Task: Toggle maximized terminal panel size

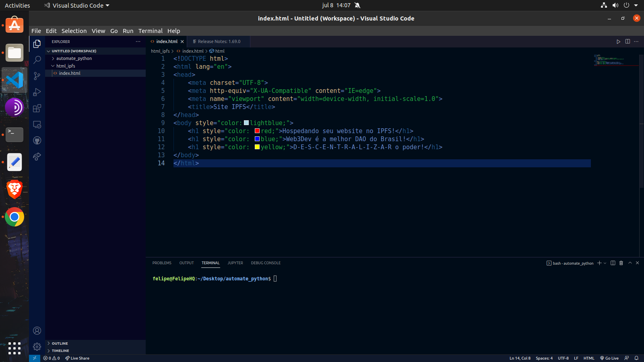Action: pos(630,263)
